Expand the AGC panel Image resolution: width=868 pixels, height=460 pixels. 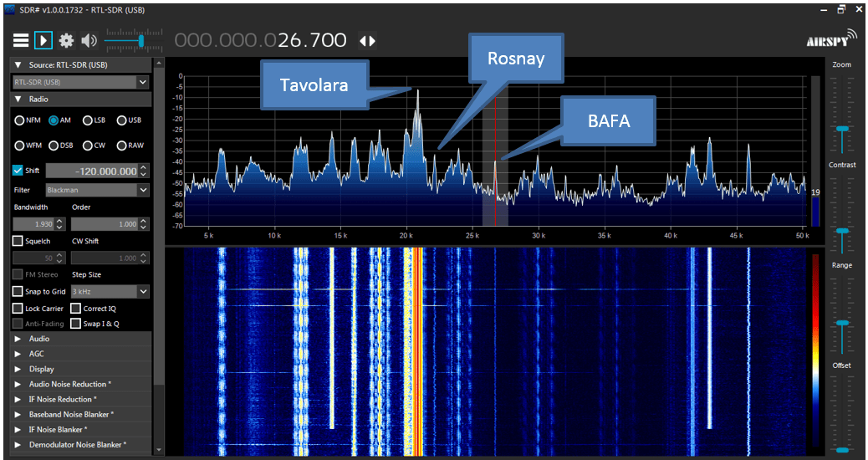[x=81, y=354]
